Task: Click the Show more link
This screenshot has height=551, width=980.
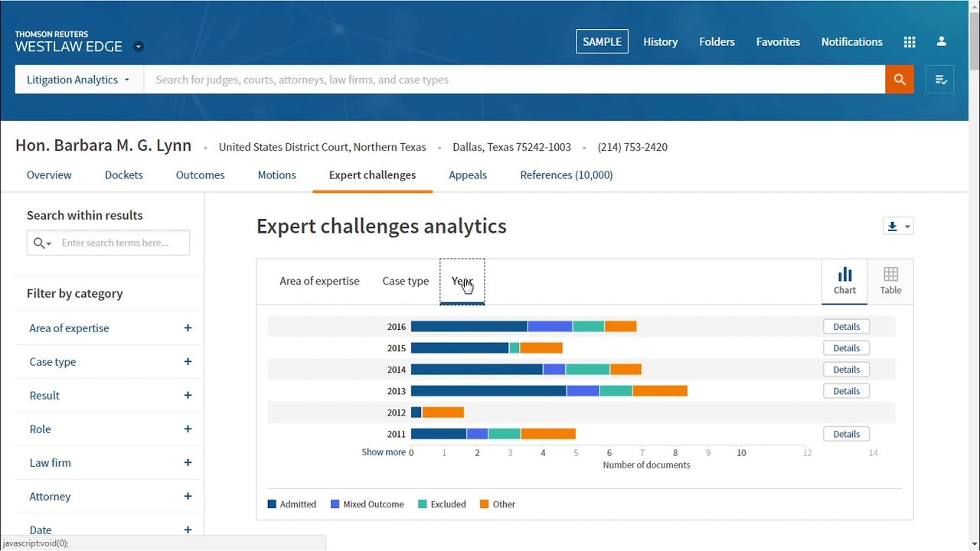Action: (x=384, y=452)
